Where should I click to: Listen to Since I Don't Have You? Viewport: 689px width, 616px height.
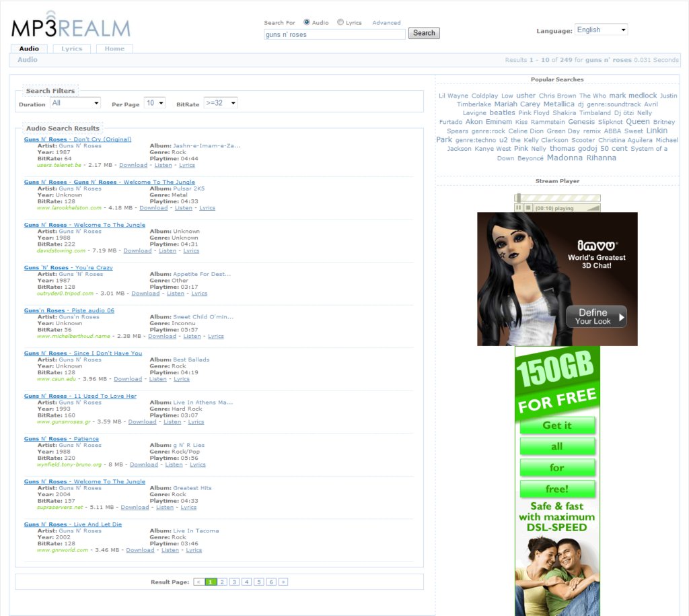click(157, 379)
